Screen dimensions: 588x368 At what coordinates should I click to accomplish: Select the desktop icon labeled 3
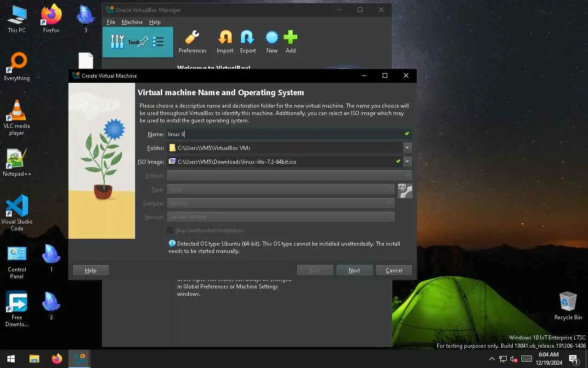click(85, 19)
